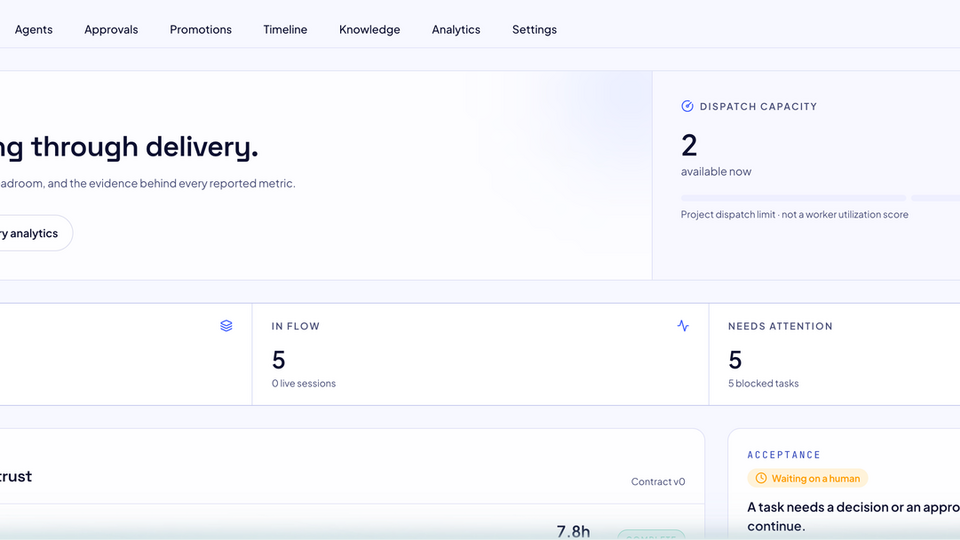Click the dispatch capacity number 2
Viewport: 960px width, 540px height.
[x=689, y=146]
